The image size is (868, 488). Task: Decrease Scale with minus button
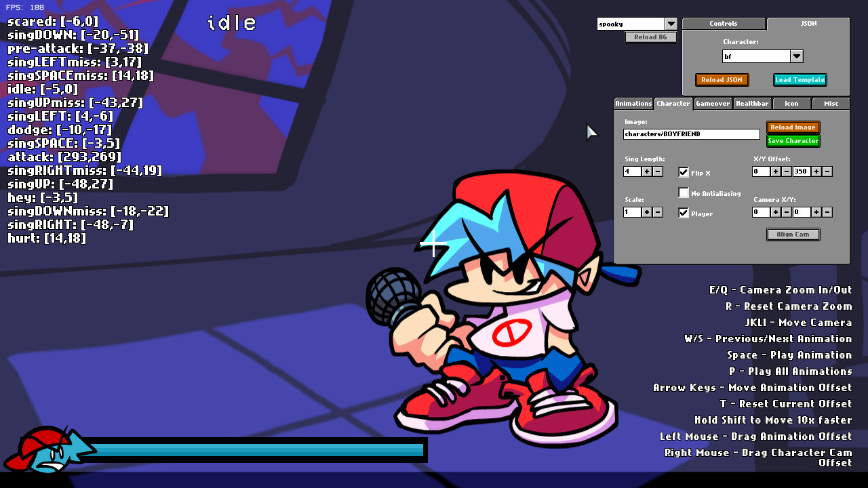click(658, 212)
